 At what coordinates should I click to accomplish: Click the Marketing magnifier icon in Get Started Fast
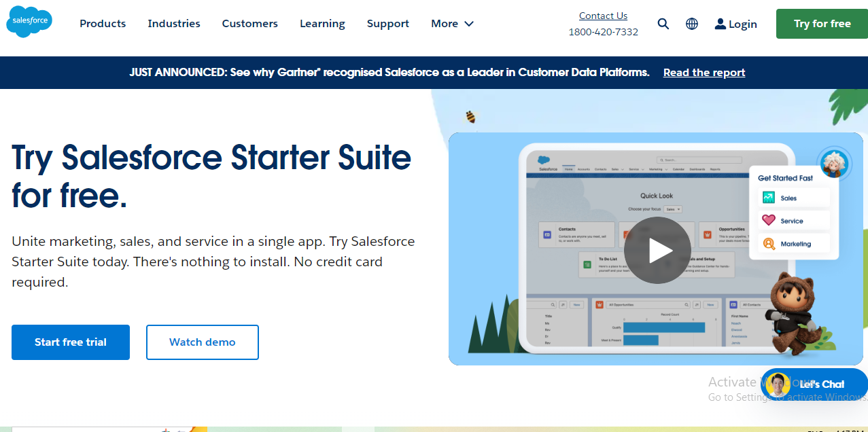(769, 243)
